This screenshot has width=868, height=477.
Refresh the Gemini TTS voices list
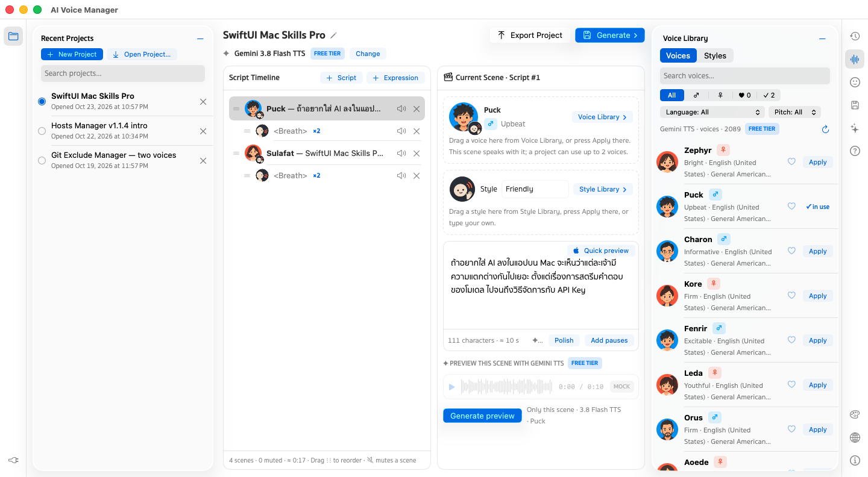tap(826, 129)
